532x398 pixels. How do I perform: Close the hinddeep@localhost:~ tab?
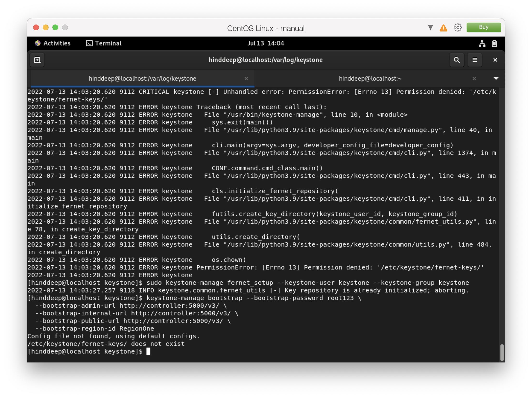474,79
